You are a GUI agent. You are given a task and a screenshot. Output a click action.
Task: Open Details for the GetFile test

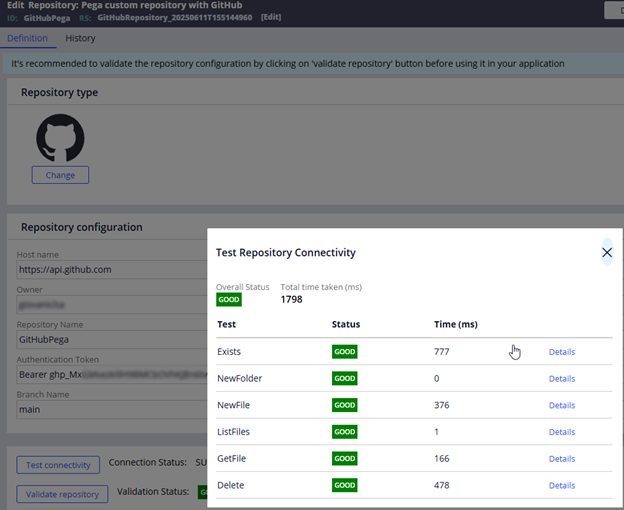(562, 459)
